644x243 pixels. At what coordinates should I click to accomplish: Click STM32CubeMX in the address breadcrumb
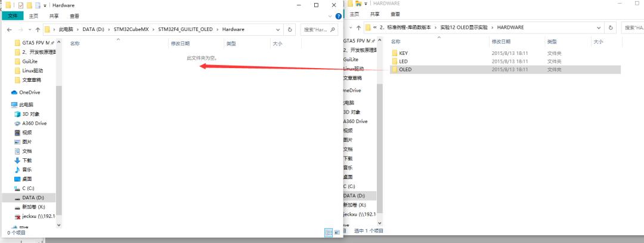coord(130,29)
